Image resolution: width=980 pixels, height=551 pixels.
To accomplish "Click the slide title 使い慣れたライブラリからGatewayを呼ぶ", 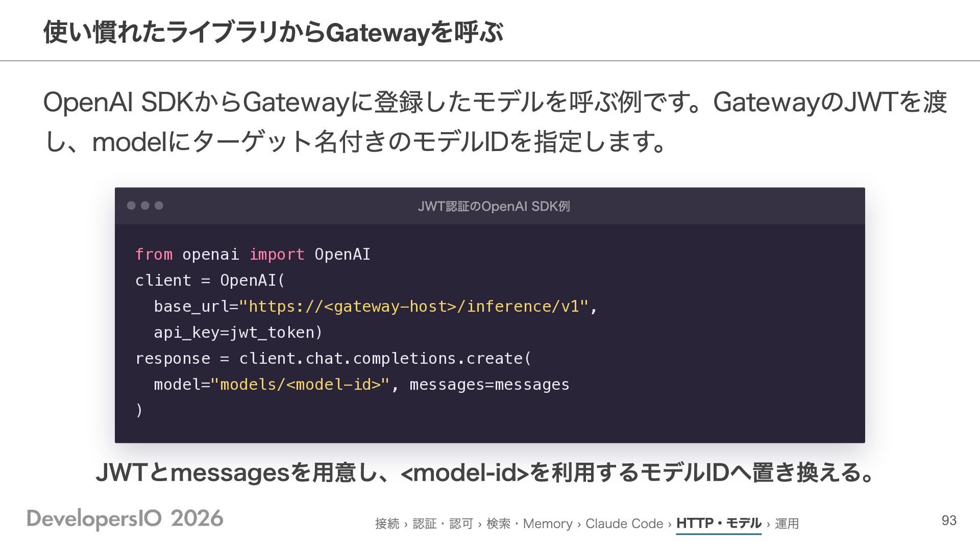I will pos(273,32).
